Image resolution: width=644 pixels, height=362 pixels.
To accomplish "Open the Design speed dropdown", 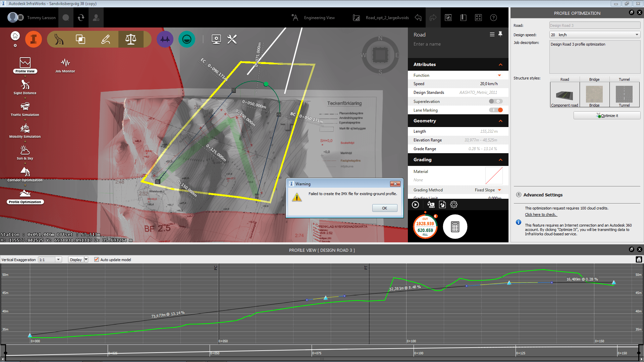I will click(x=637, y=35).
